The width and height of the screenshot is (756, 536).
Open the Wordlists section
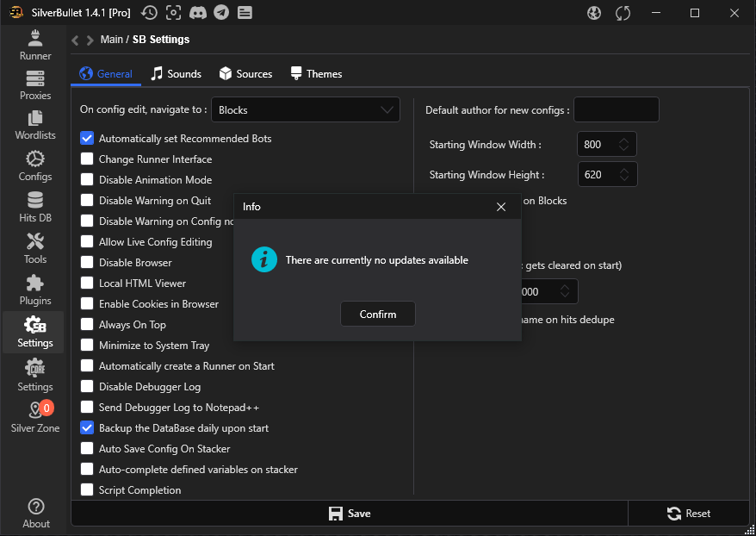point(35,126)
